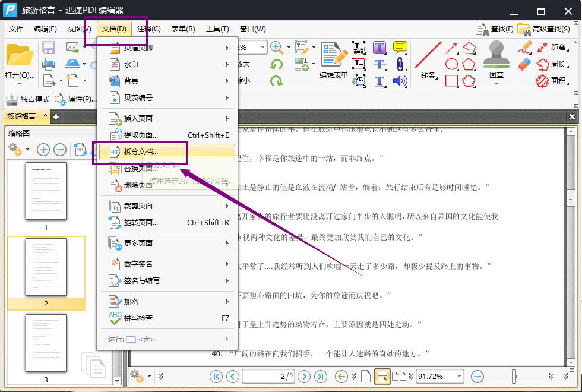The image size is (582, 392).
Task: Choose 旋转页面... menu entry
Action: click(167, 222)
